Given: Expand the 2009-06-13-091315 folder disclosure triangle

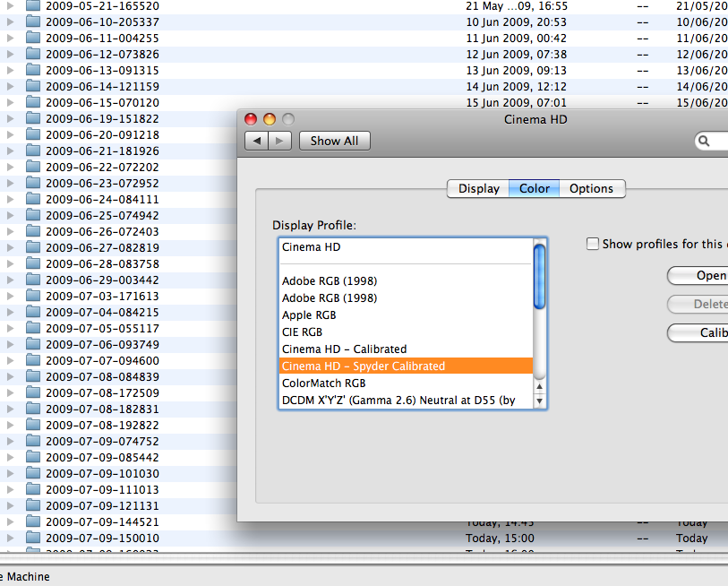Looking at the screenshot, I should pos(10,70).
